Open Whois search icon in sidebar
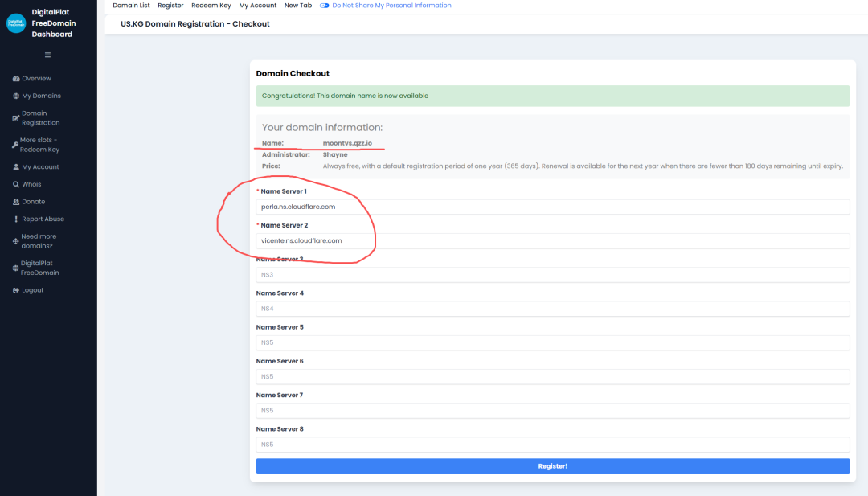This screenshot has height=496, width=868. point(16,185)
